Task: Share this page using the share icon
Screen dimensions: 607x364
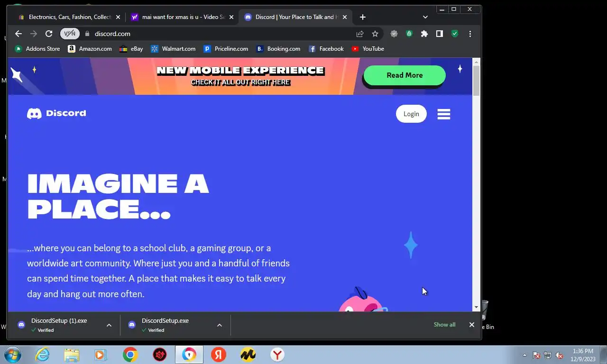Action: click(x=360, y=34)
